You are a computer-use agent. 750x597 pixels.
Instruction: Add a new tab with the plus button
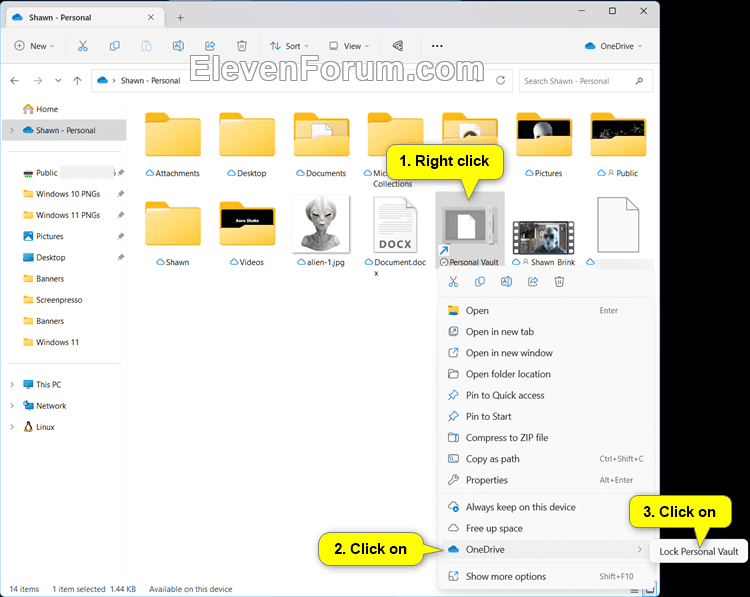tap(180, 18)
